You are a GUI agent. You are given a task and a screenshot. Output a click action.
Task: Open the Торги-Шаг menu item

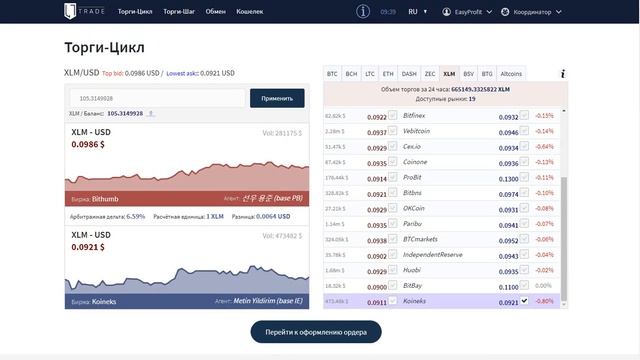[x=179, y=11]
